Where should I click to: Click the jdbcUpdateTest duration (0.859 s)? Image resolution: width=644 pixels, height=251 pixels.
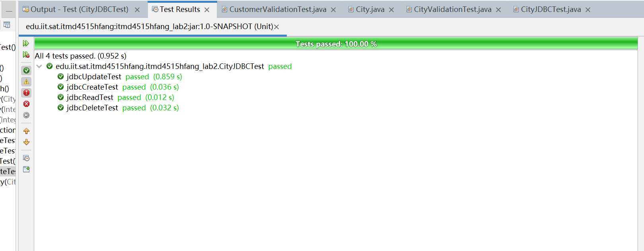[168, 77]
